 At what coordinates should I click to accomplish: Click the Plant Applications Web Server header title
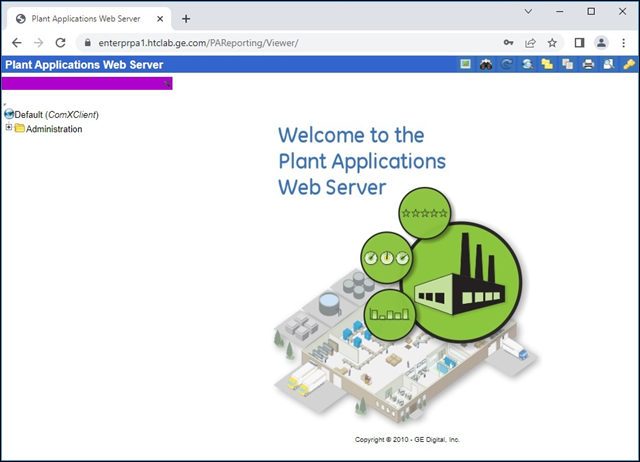point(84,65)
